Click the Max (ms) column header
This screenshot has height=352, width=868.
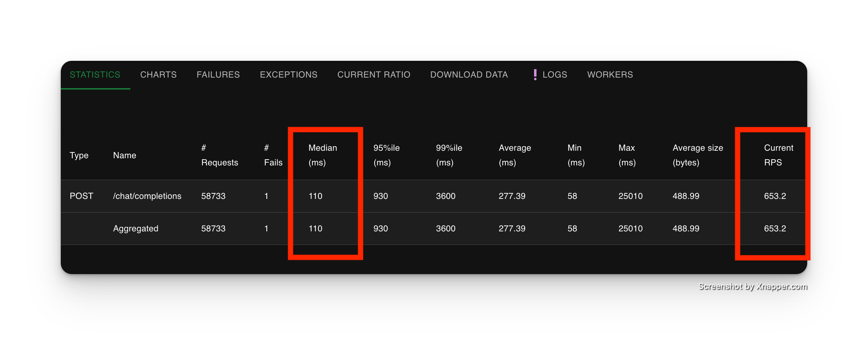627,155
